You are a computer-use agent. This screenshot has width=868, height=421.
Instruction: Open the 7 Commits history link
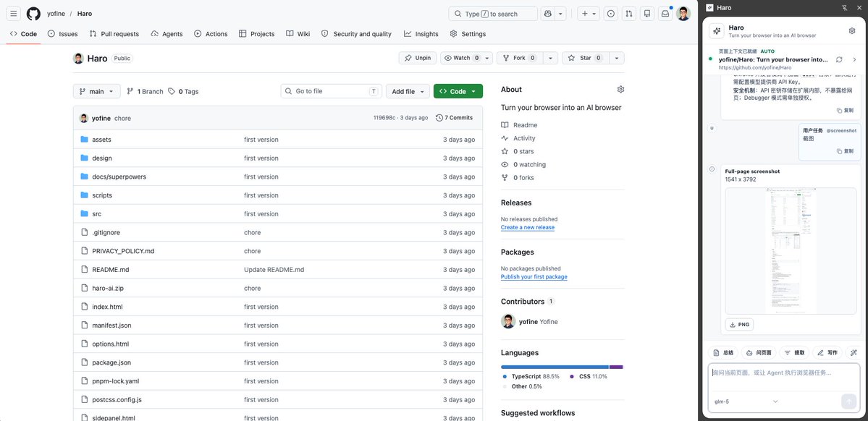455,118
